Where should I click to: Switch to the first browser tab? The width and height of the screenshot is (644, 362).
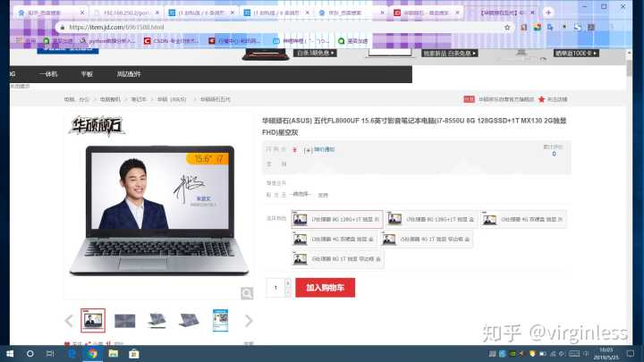coord(51,13)
